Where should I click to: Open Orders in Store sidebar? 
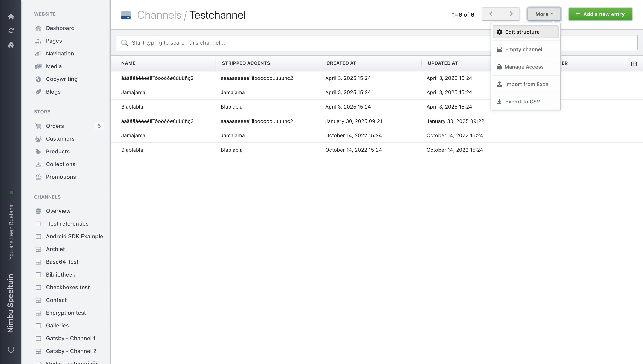point(55,126)
